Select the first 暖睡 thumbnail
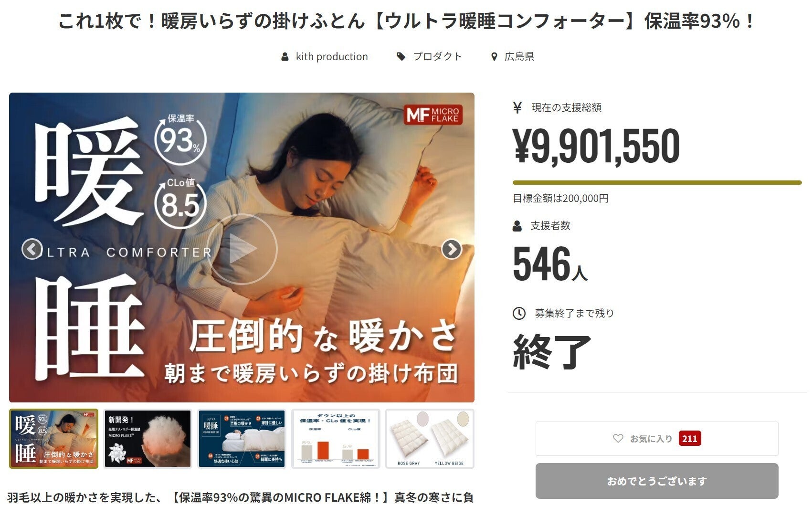Image resolution: width=812 pixels, height=506 pixels. coord(53,439)
